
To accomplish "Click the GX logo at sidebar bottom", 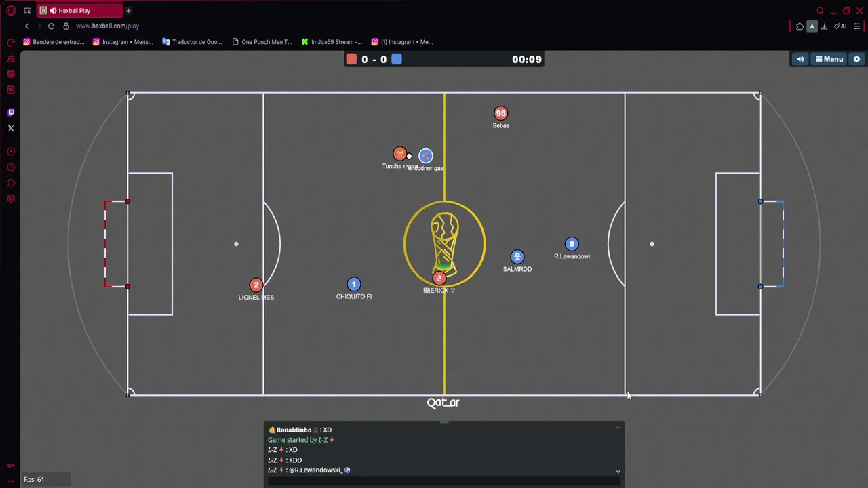I will tap(11, 466).
